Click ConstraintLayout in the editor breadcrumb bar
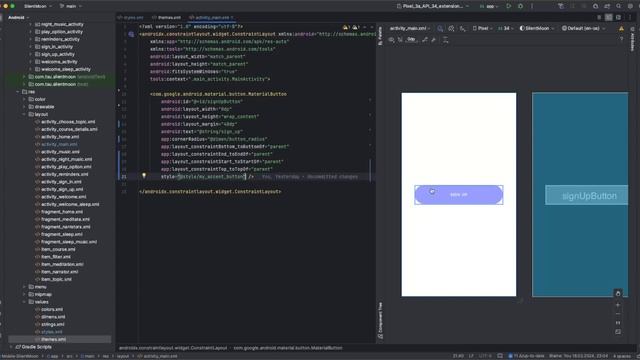This screenshot has width=640, height=360. pos(173,348)
